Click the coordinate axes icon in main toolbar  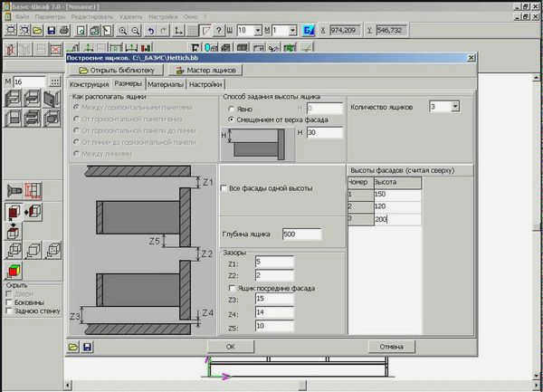tap(178, 31)
